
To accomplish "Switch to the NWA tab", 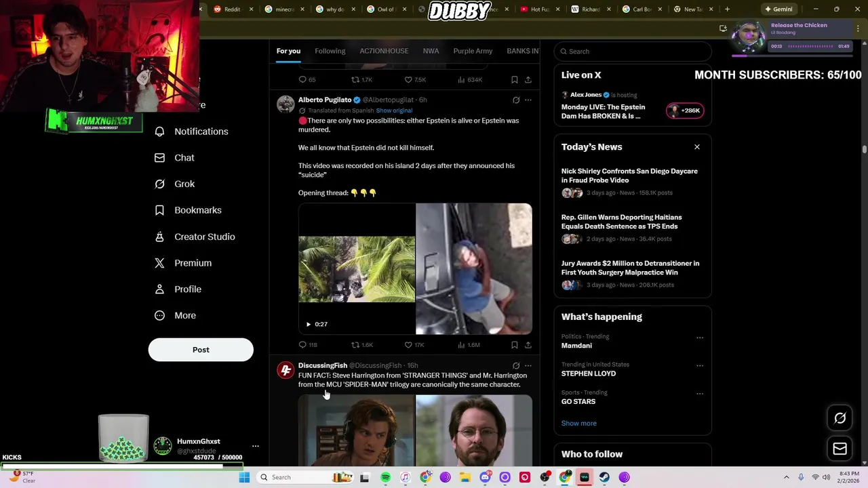I will [x=431, y=52].
